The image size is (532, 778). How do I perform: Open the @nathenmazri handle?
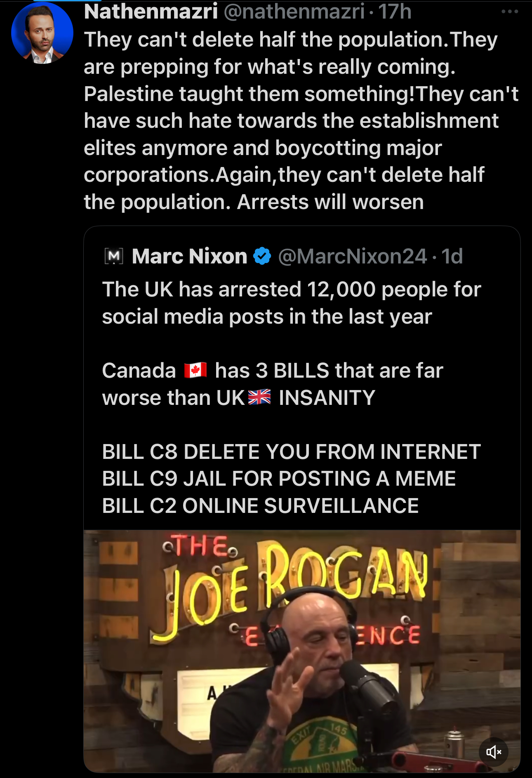pos(294,11)
